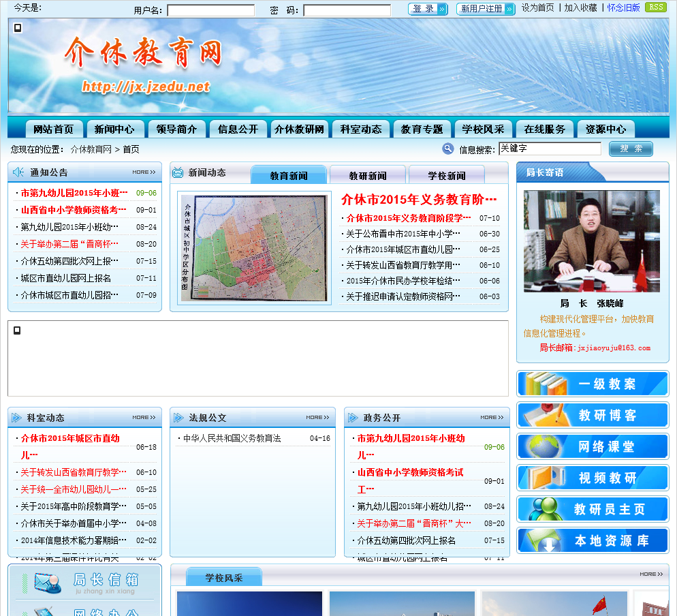Click 介休教育网 breadcrumb link
This screenshot has width=677, height=616.
(91, 149)
